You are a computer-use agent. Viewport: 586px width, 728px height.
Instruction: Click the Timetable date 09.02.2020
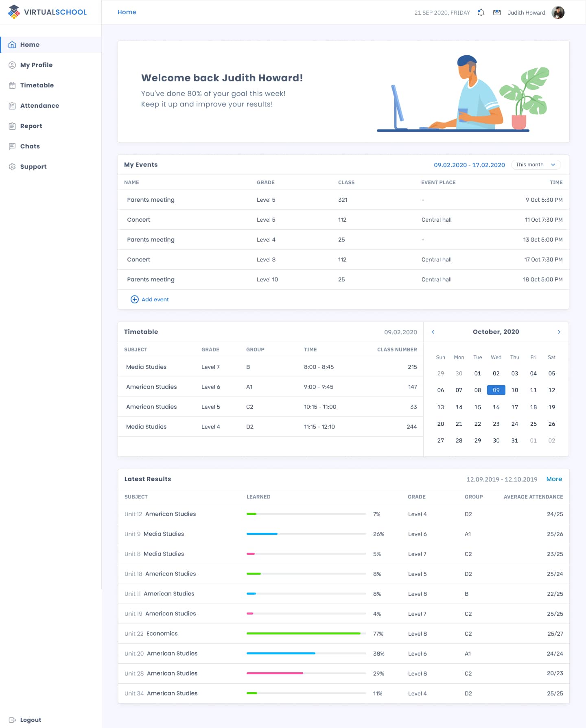tap(400, 332)
